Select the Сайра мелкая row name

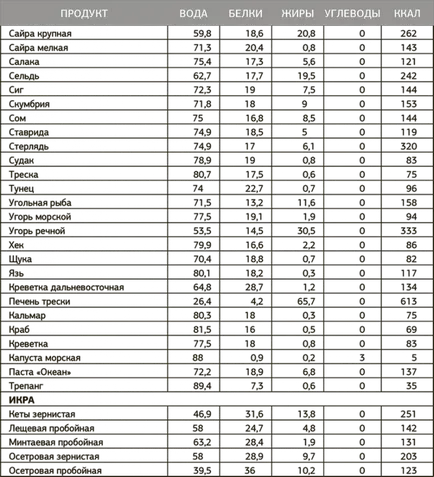tap(38, 48)
